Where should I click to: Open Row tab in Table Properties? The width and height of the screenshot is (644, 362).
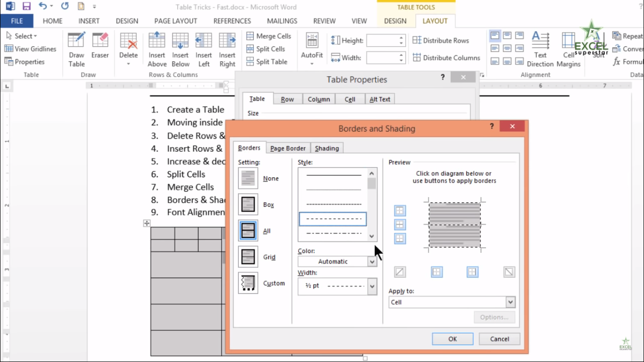click(287, 99)
